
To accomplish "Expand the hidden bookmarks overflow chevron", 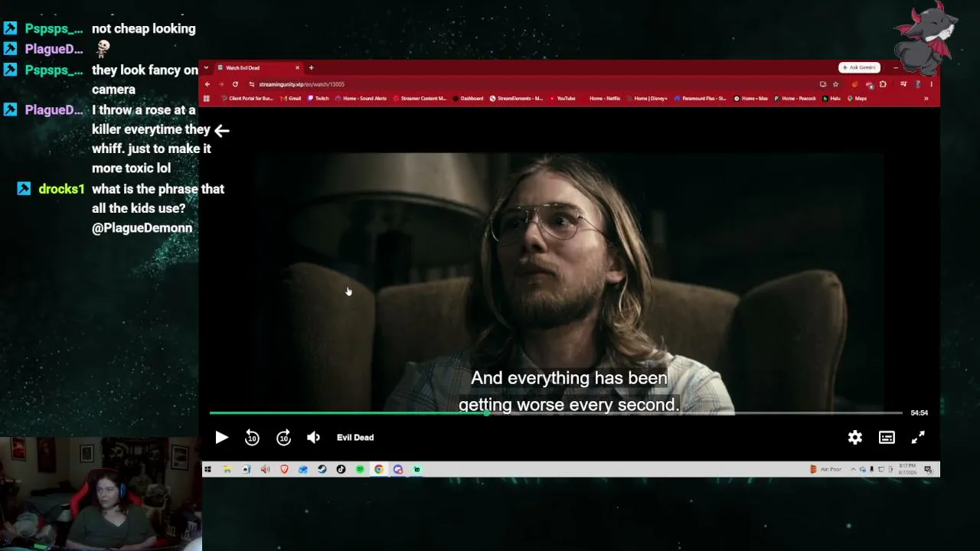I will click(x=926, y=99).
